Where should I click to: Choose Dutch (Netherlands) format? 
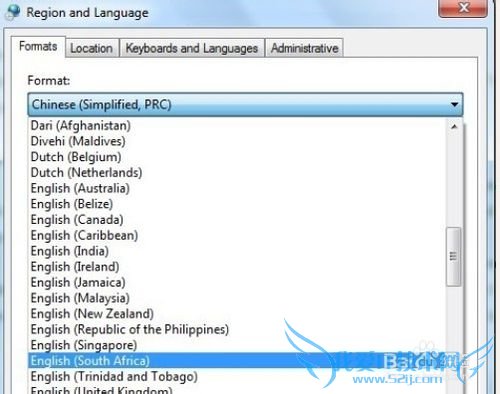click(x=237, y=173)
